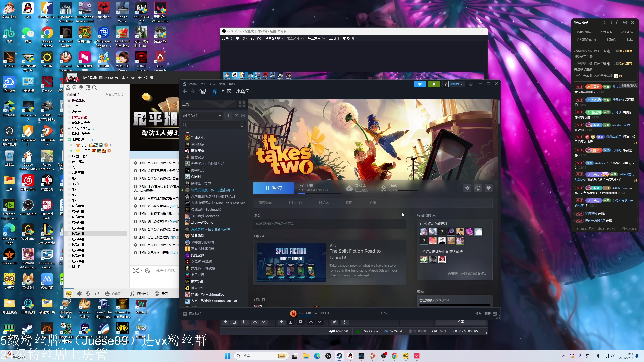
Task: Click the airplane icon in YY header
Action: tap(140, 78)
